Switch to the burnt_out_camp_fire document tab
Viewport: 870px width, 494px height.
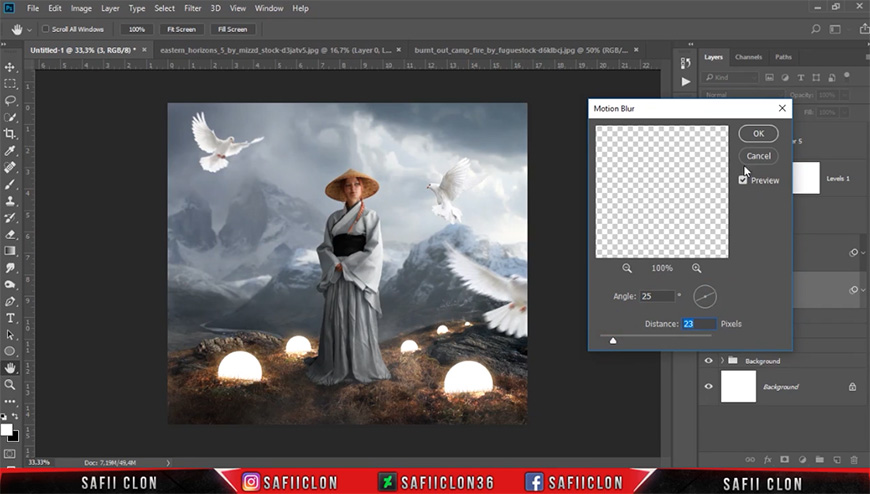click(525, 50)
